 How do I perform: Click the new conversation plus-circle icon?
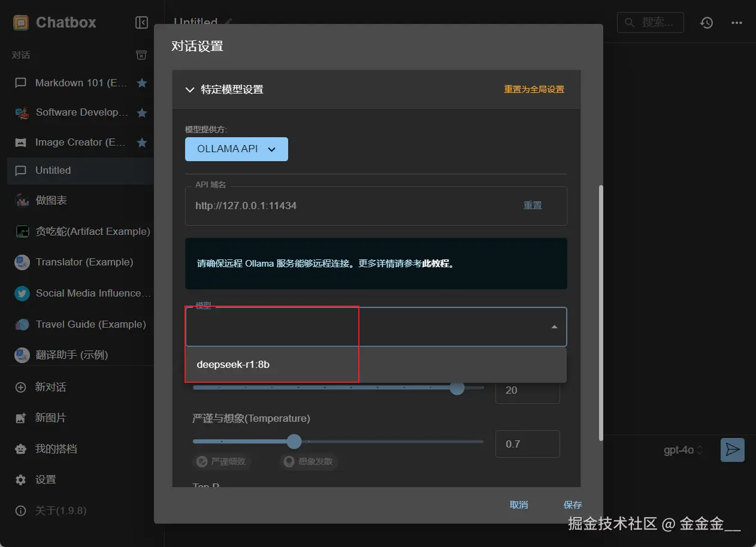coord(21,387)
